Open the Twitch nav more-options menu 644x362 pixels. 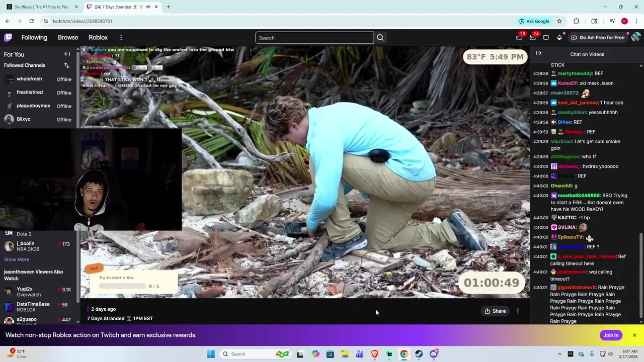[x=121, y=38]
